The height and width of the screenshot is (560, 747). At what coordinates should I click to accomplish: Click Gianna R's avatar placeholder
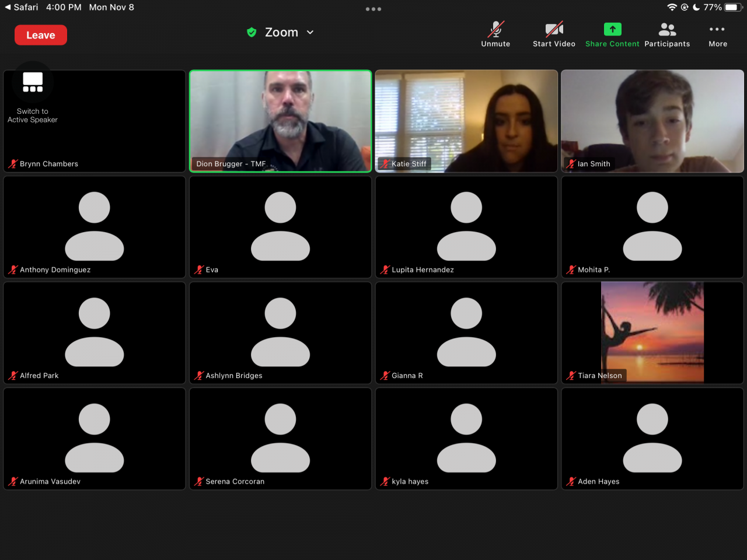tap(466, 332)
